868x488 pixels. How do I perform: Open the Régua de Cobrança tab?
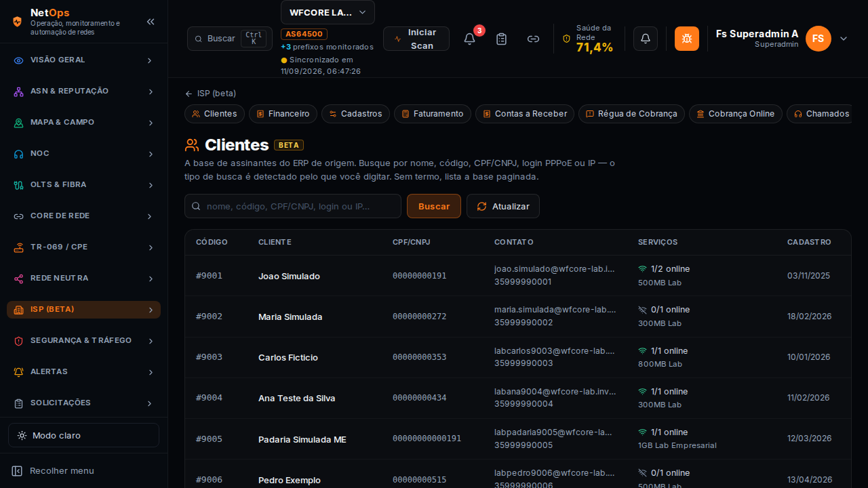(631, 114)
